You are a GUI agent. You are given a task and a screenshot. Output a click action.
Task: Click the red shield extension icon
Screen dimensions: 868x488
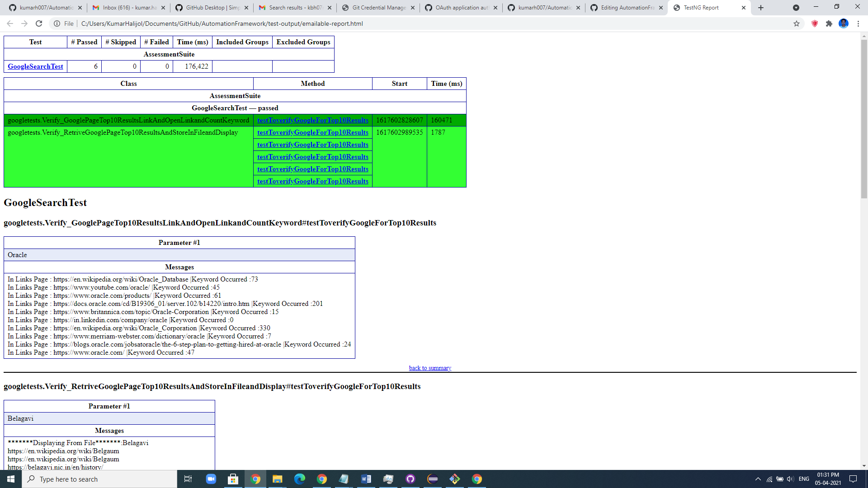click(x=815, y=23)
